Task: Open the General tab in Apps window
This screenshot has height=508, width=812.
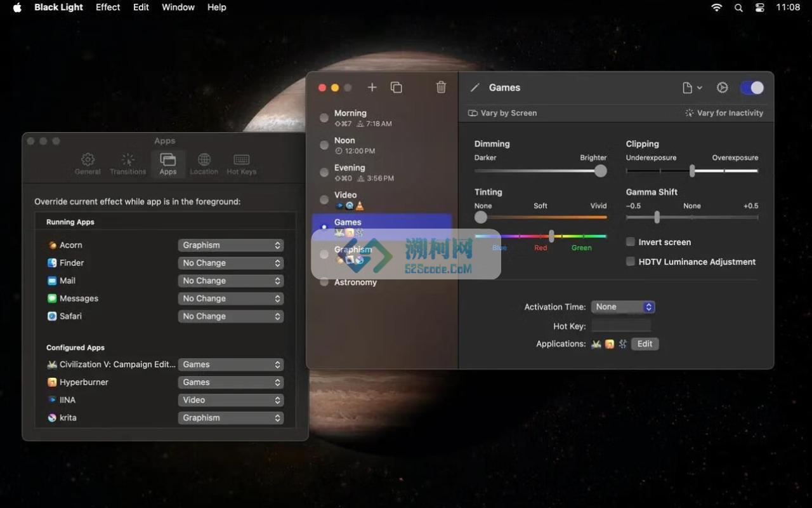Action: [x=88, y=164]
